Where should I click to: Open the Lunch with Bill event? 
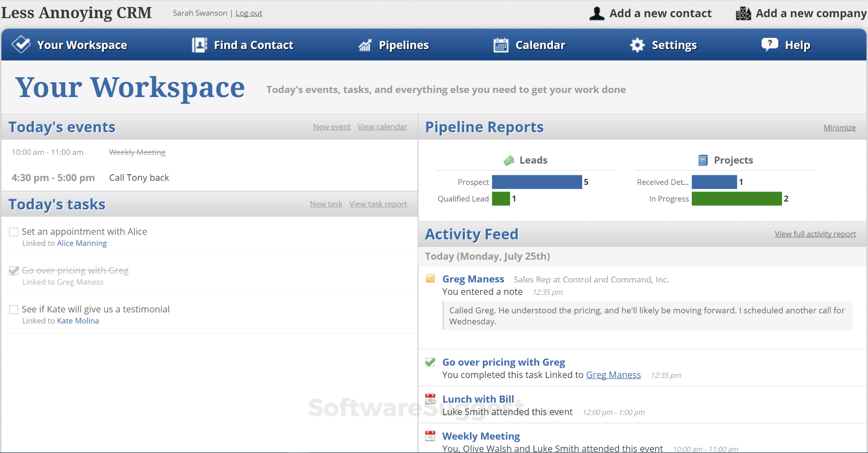pyautogui.click(x=478, y=399)
